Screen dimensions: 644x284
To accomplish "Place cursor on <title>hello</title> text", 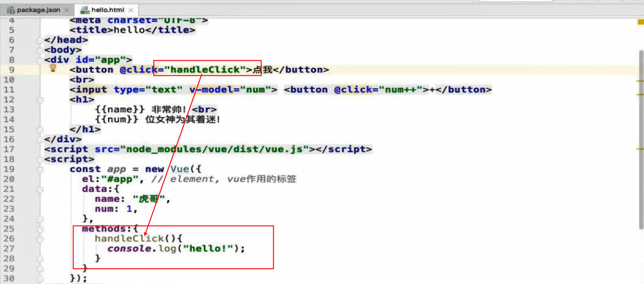I will click(x=132, y=30).
